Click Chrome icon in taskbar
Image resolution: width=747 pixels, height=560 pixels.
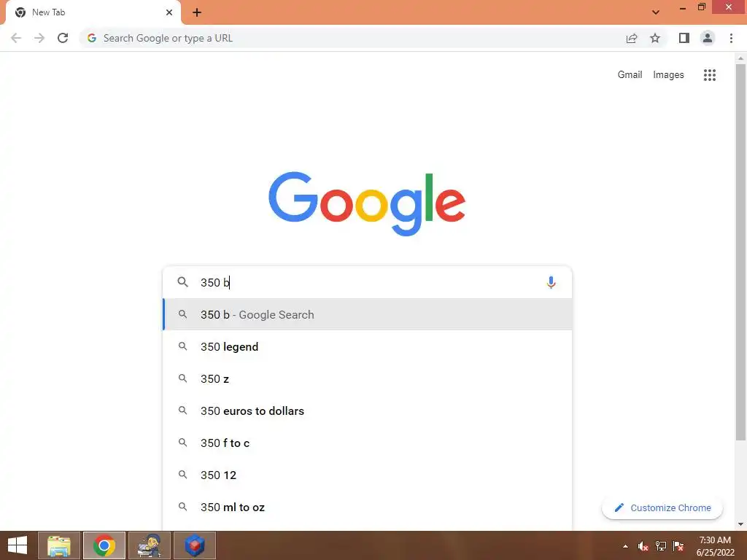[x=104, y=545]
